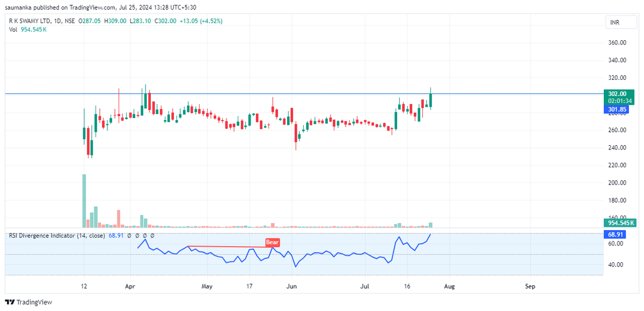The height and width of the screenshot is (311, 644).
Task: Click the 340.00 price axis label
Action: [618, 60]
